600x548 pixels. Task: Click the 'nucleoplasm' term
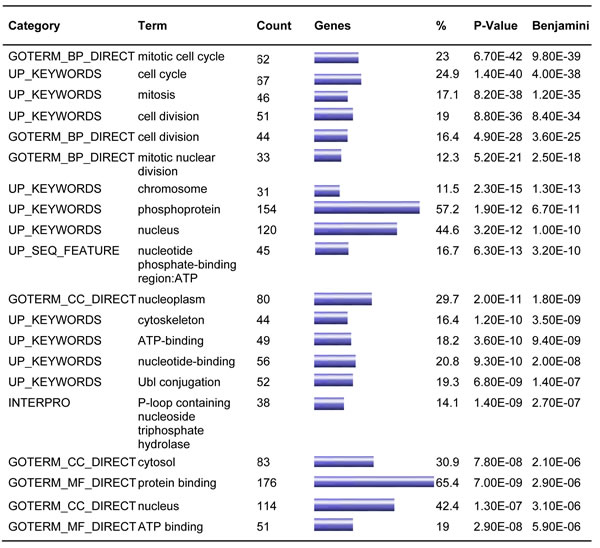170,299
